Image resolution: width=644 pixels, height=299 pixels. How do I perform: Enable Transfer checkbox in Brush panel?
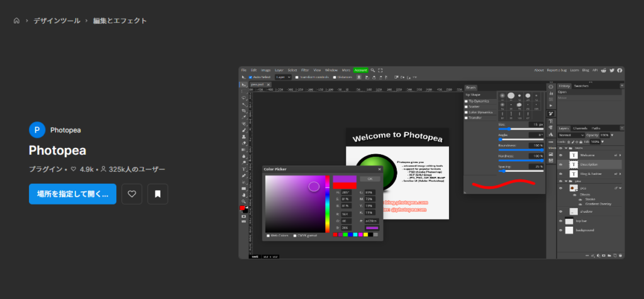click(466, 118)
